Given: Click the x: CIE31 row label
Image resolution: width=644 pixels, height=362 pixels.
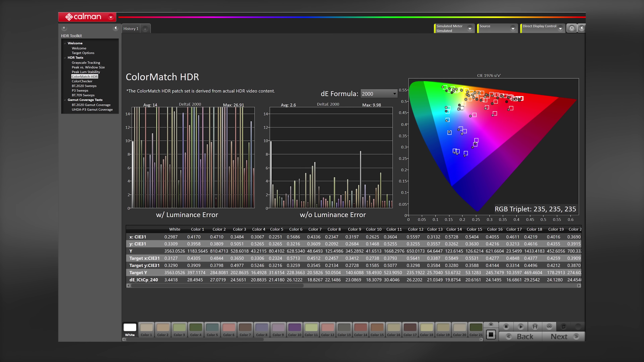Looking at the screenshot, I should (x=138, y=237).
